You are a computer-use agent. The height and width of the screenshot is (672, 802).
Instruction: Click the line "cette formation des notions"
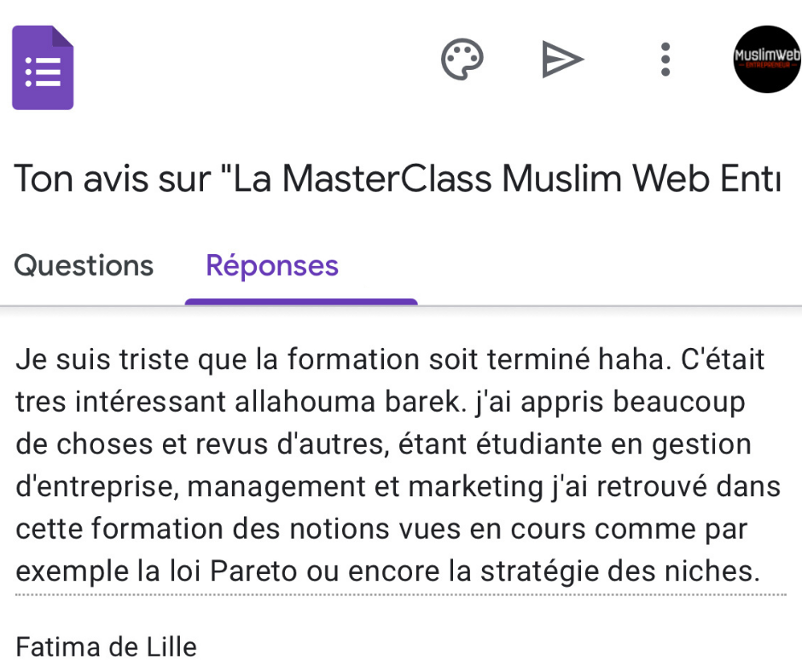pos(381,529)
